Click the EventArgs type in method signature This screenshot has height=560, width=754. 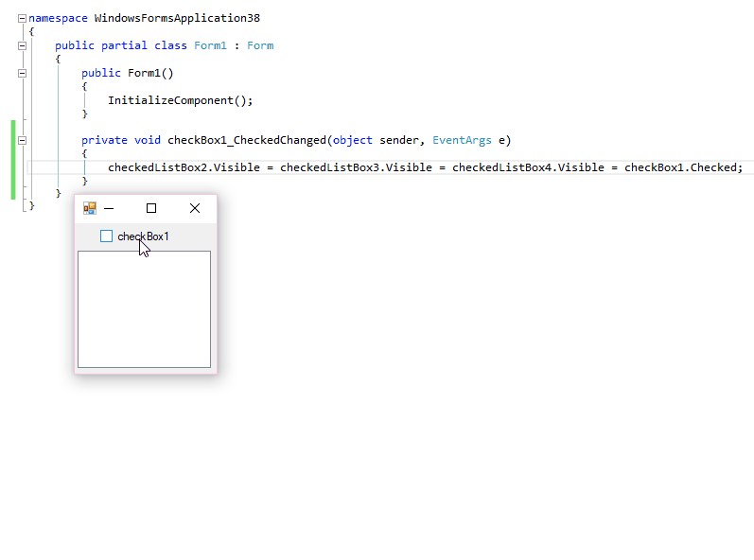pos(462,140)
